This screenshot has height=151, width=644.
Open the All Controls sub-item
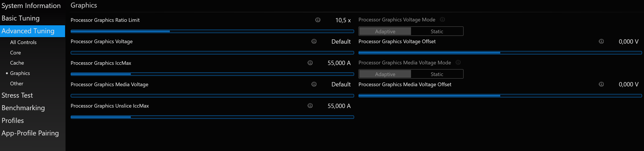(23, 42)
